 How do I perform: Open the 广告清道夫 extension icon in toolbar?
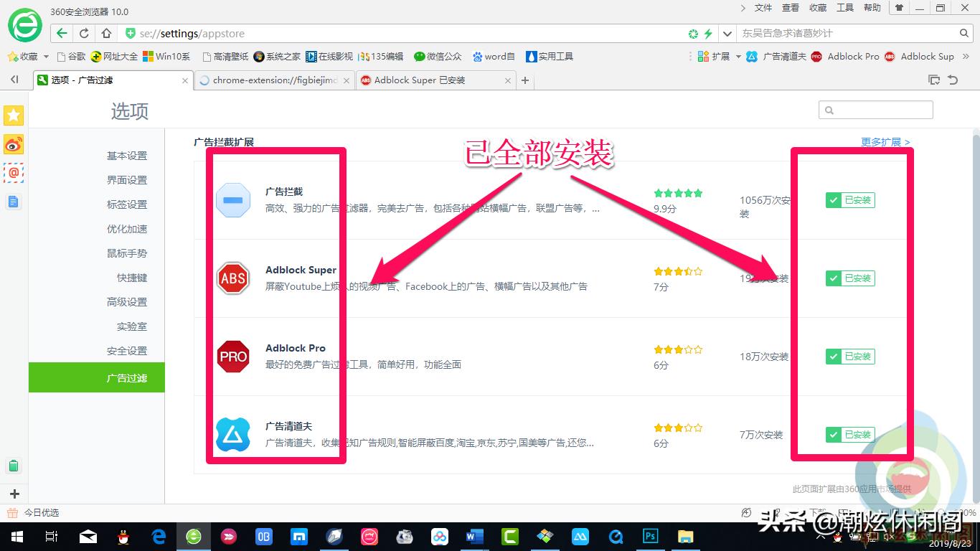point(752,56)
